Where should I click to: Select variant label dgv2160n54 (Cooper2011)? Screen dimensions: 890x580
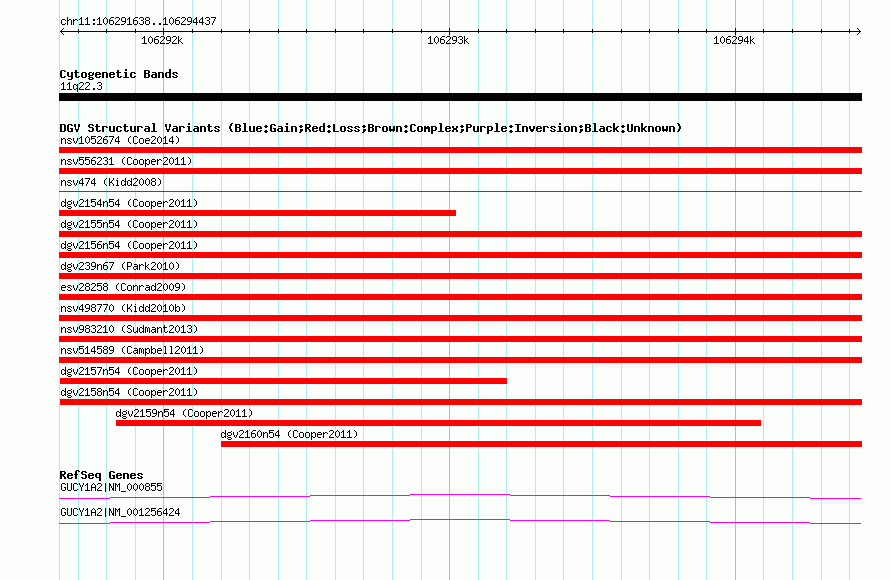[289, 434]
